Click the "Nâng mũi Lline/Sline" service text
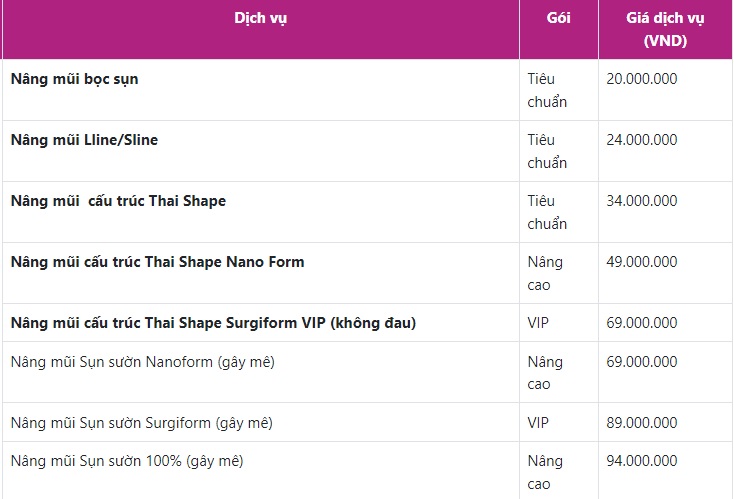The height and width of the screenshot is (499, 734). coord(85,140)
